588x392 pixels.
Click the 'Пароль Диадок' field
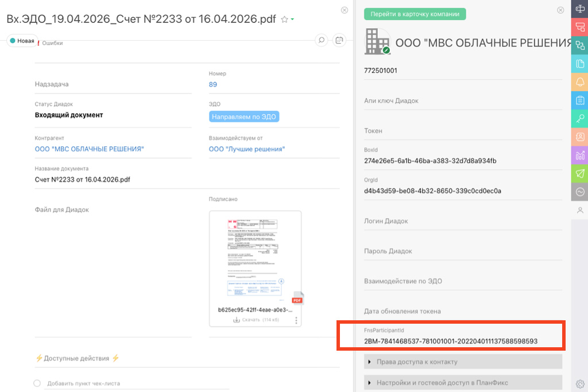click(463, 251)
